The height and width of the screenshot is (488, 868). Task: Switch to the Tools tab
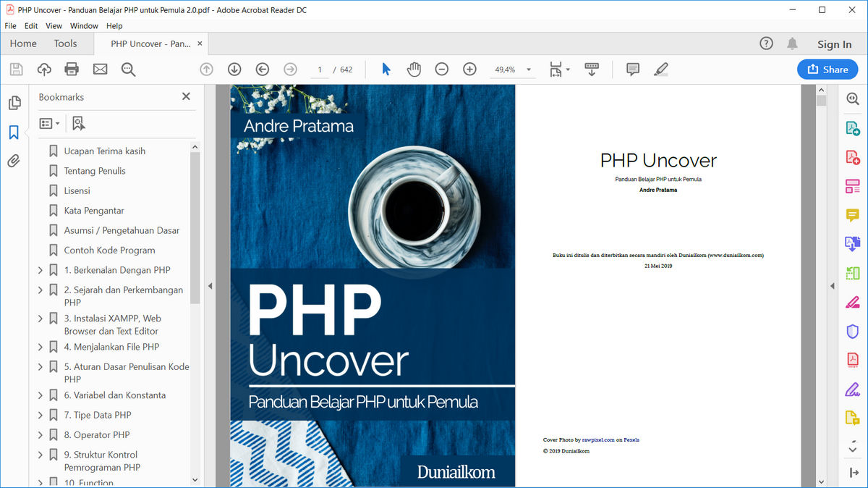pyautogui.click(x=65, y=43)
